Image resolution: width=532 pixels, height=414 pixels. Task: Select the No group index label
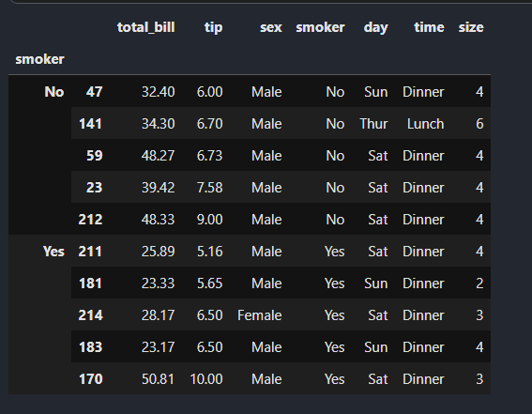(54, 92)
